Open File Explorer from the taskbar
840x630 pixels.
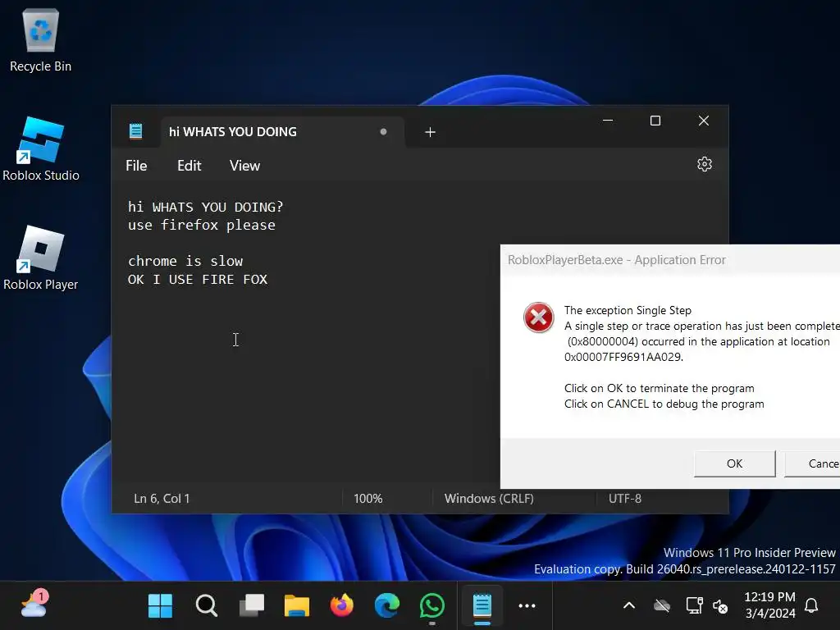(297, 606)
